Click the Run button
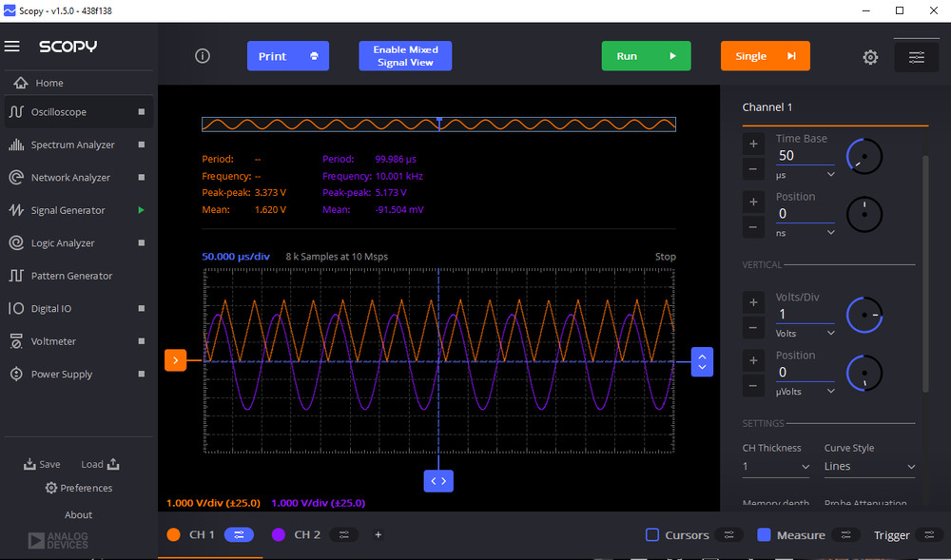Viewport: 951px width, 560px height. (646, 56)
